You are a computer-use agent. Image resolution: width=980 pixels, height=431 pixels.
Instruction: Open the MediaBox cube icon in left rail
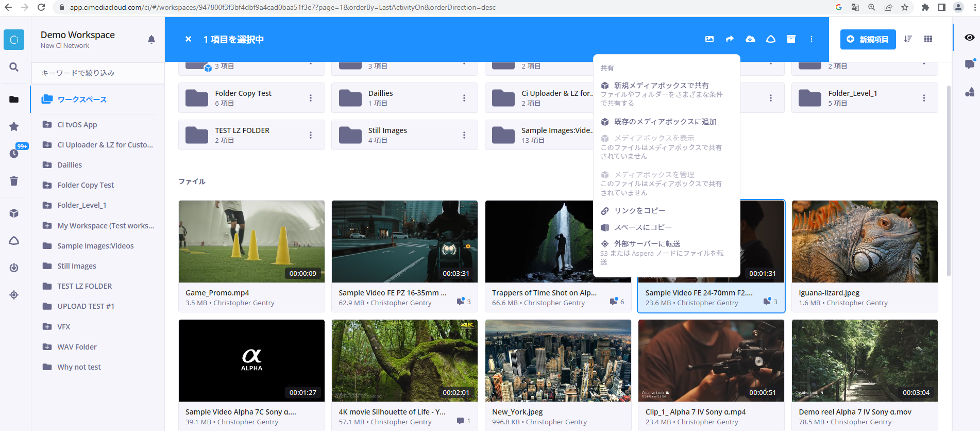14,213
